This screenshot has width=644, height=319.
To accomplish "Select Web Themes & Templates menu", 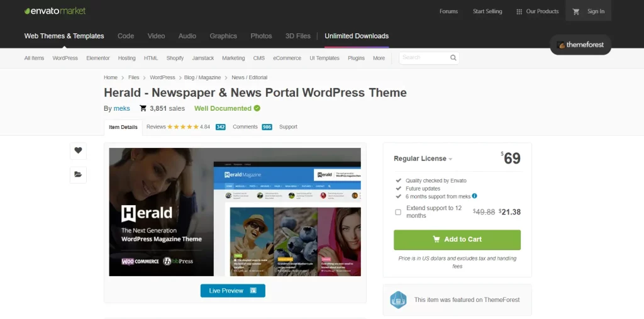I will click(64, 36).
